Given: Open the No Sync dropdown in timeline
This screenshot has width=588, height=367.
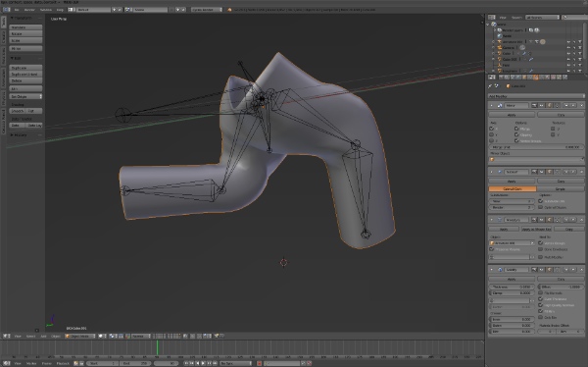Looking at the screenshot, I should (x=235, y=363).
